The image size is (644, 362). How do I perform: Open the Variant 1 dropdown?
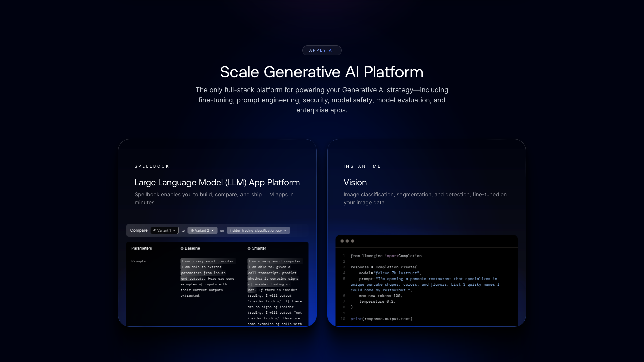pos(165,231)
